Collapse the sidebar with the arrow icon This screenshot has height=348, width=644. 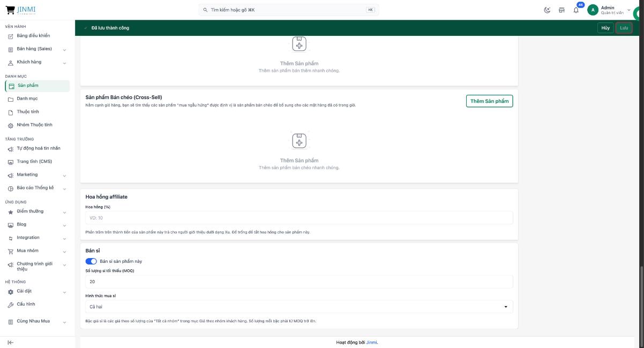[10, 343]
